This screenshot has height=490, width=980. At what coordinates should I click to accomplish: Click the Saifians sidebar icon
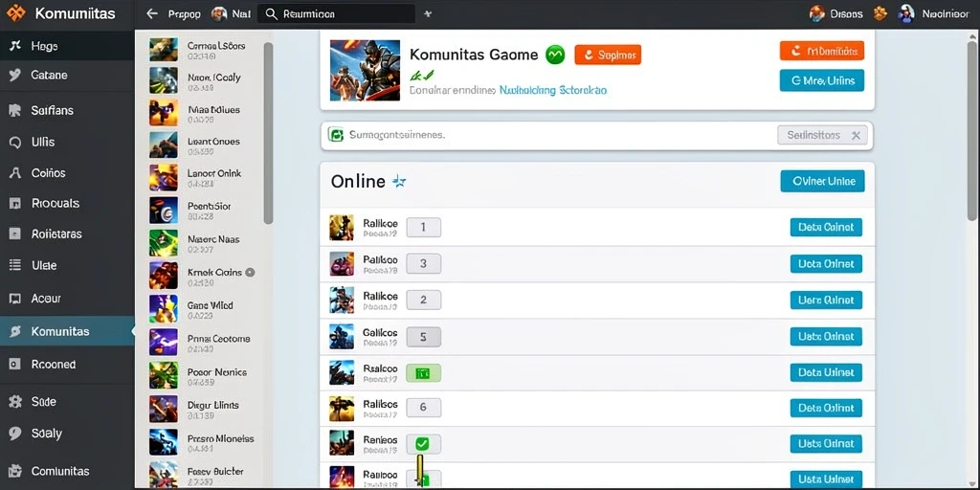(15, 111)
